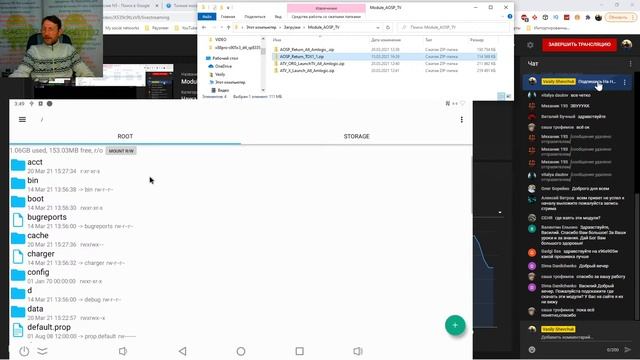
Task: Go up one level in Explorer
Action: coord(229,27)
